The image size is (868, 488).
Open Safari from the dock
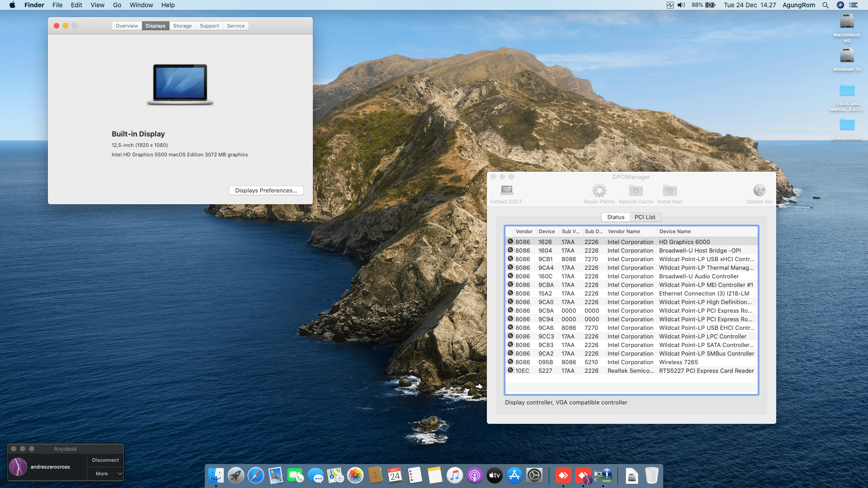click(256, 475)
